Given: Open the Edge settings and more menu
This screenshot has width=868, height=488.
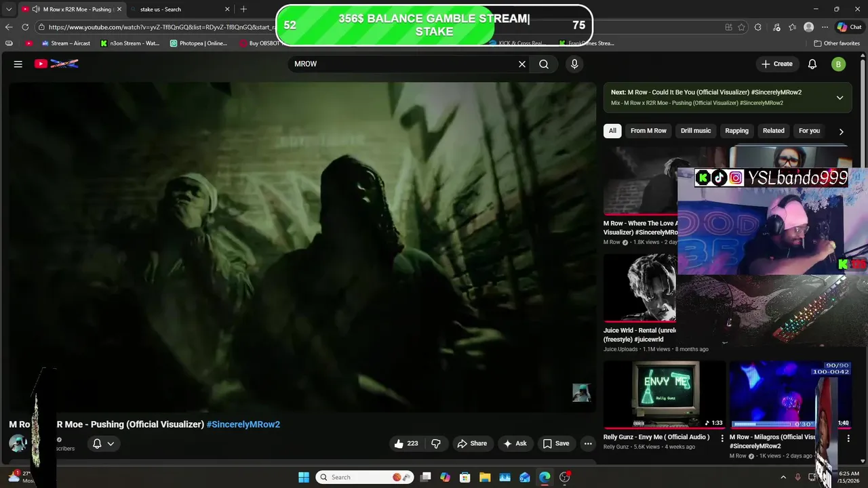Looking at the screenshot, I should click(x=825, y=27).
